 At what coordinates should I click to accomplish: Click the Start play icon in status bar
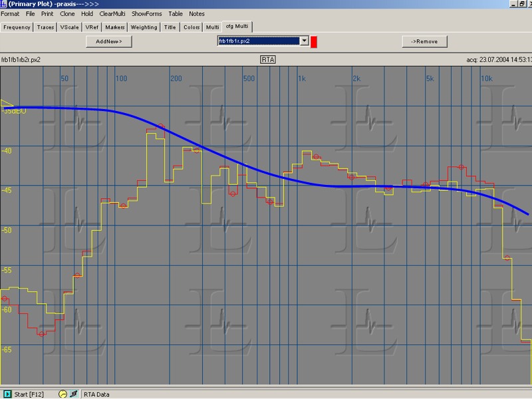tap(7, 394)
